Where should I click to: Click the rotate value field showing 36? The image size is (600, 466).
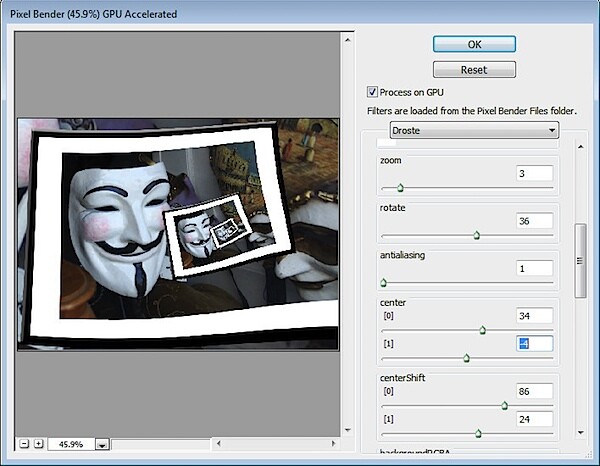pyautogui.click(x=534, y=221)
